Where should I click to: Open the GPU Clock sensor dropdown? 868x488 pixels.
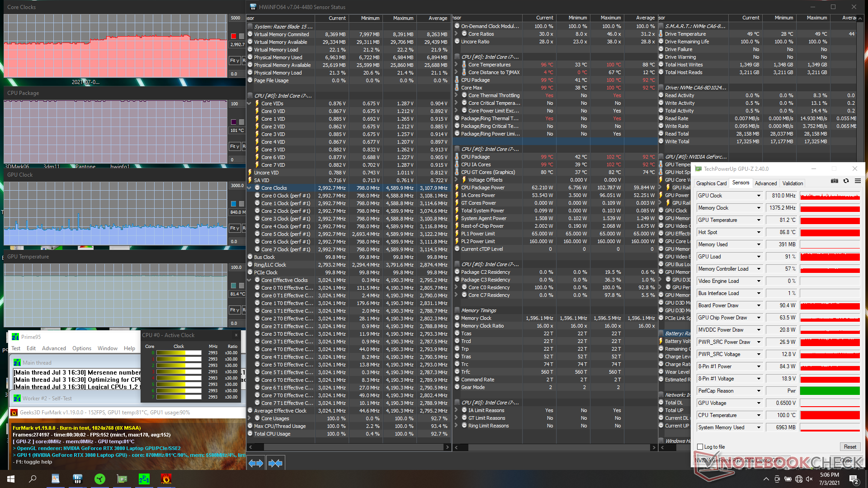pos(759,196)
